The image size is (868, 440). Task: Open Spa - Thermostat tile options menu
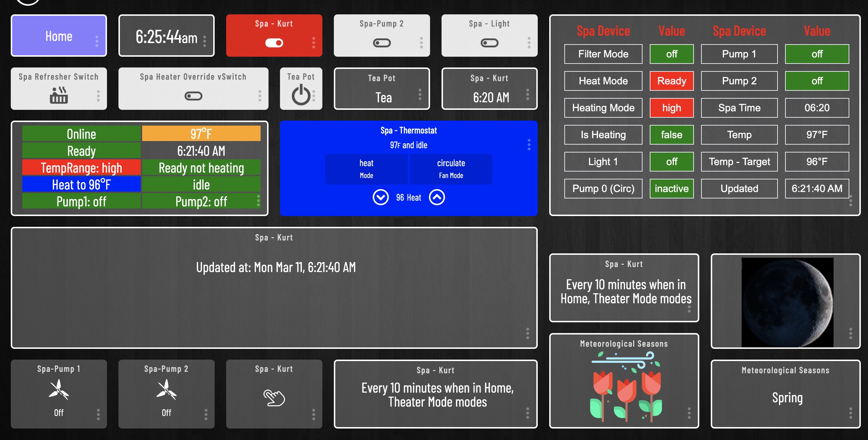[529, 145]
